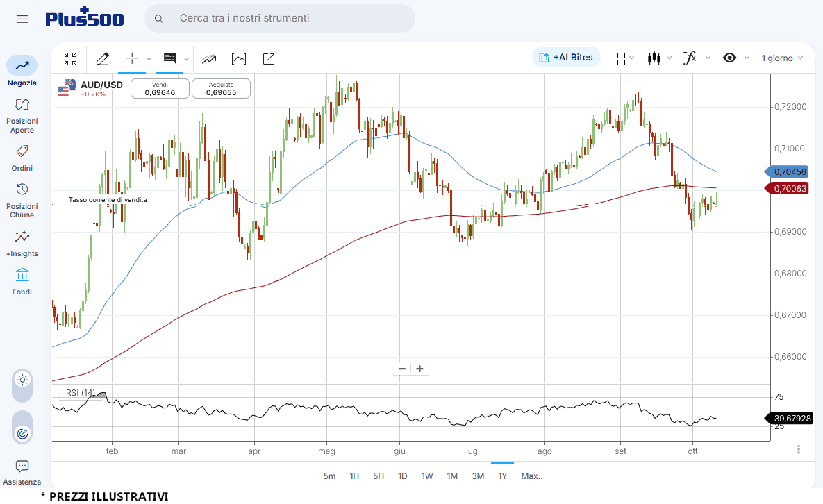The image size is (823, 504).
Task: Click 'Tasso corrente di vendita' label
Action: click(x=108, y=200)
